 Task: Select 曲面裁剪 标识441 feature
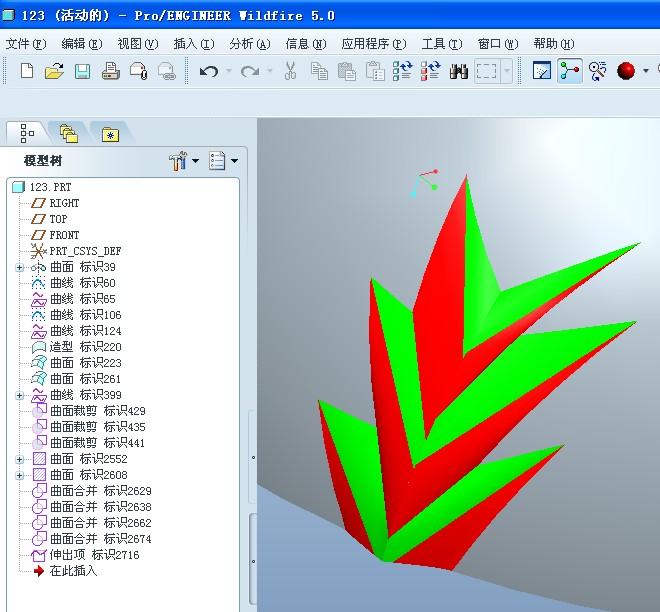[x=88, y=443]
